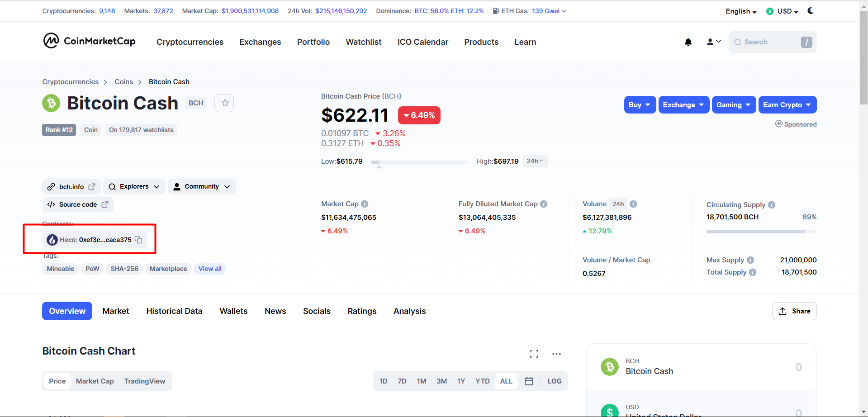Select the SHA-256 tag
This screenshot has width=868, height=417.
click(124, 269)
